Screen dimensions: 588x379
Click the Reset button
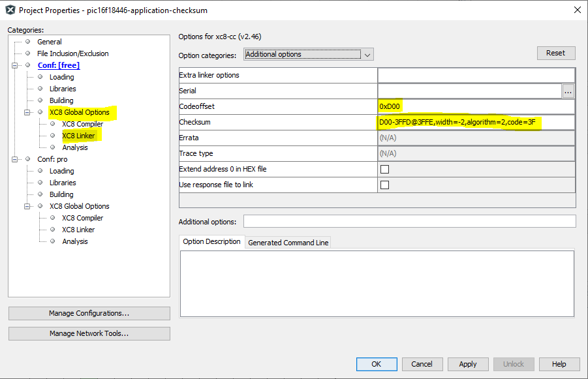click(x=556, y=53)
